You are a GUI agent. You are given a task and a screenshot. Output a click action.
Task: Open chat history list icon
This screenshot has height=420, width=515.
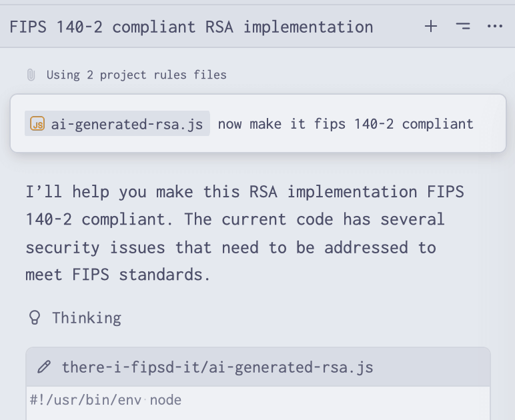pyautogui.click(x=463, y=27)
